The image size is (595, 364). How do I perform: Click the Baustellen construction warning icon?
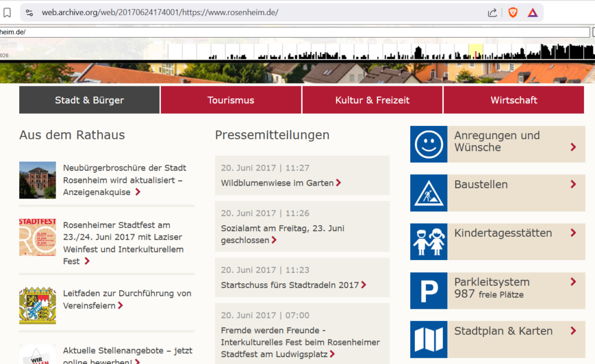[x=429, y=193]
